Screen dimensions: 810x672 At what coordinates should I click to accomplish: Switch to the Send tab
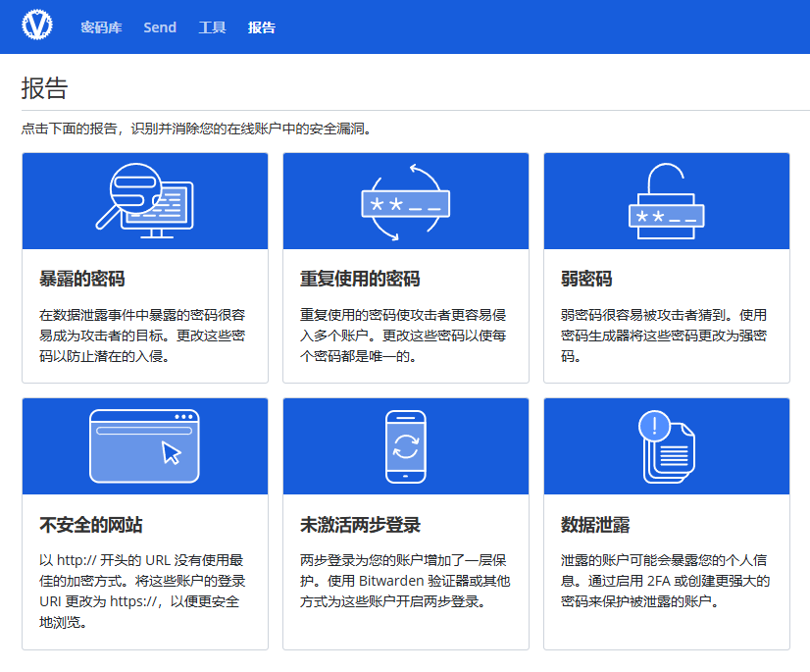click(x=160, y=27)
